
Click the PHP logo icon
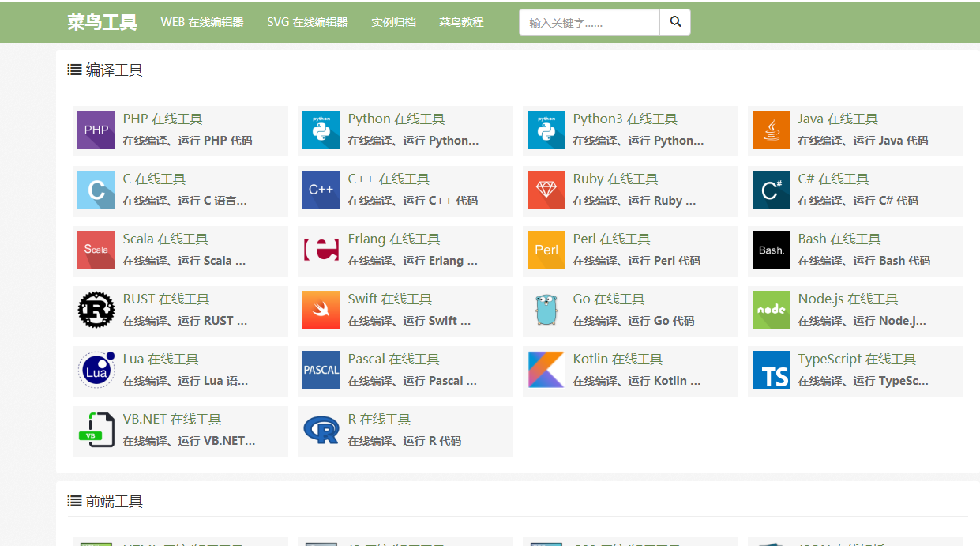96,130
